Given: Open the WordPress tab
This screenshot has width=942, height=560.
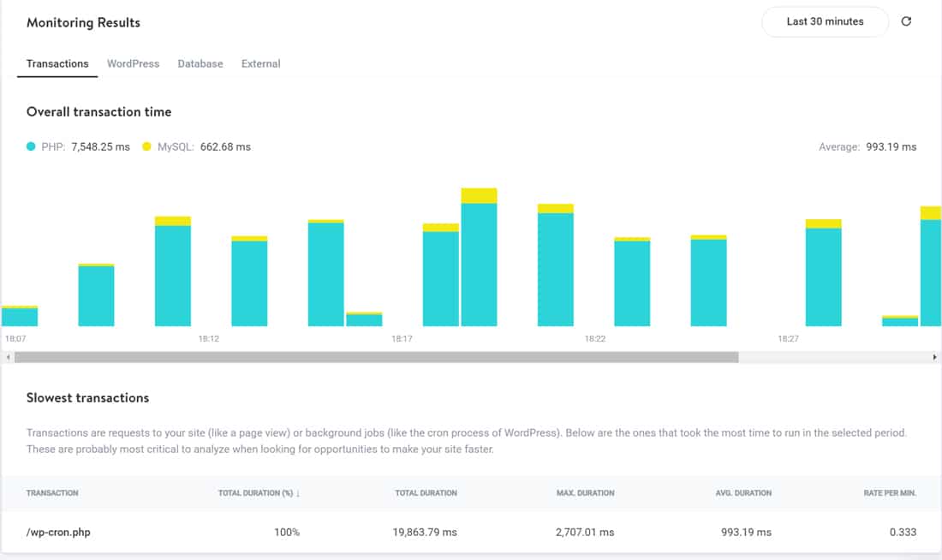Looking at the screenshot, I should (x=133, y=63).
